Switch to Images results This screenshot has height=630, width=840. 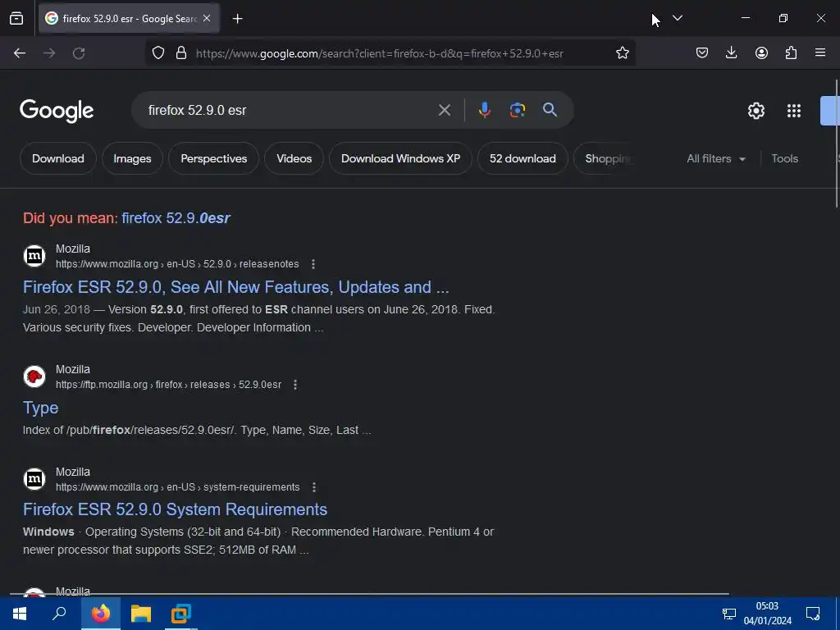click(132, 158)
